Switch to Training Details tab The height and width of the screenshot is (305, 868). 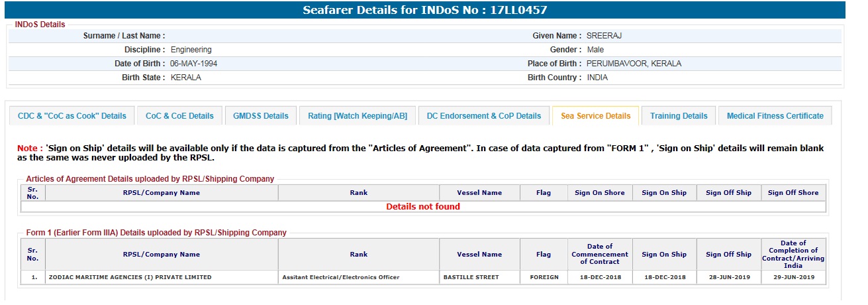[x=679, y=116]
